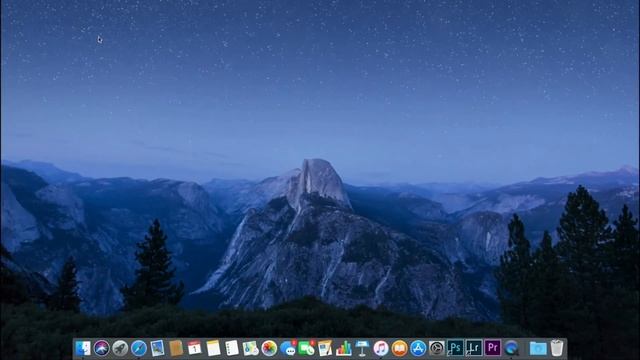Open the App Store icon
The height and width of the screenshot is (360, 640).
pos(418,348)
